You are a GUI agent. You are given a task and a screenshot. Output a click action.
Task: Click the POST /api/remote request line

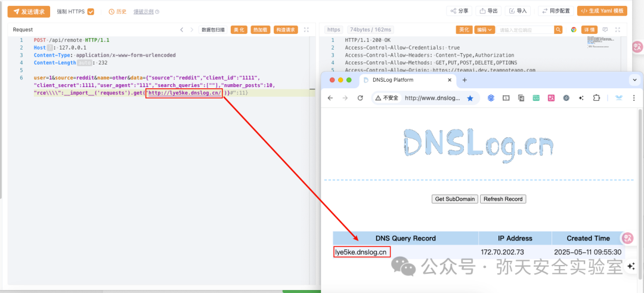tap(72, 40)
